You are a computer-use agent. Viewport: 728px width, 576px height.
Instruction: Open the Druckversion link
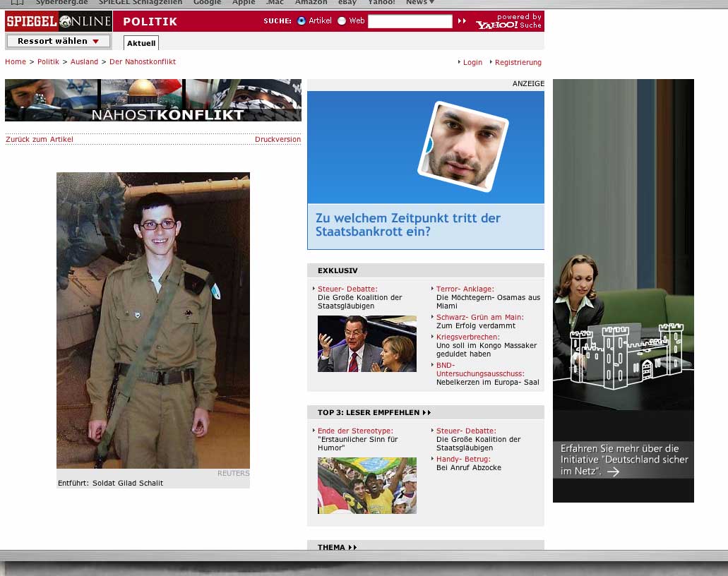click(278, 140)
